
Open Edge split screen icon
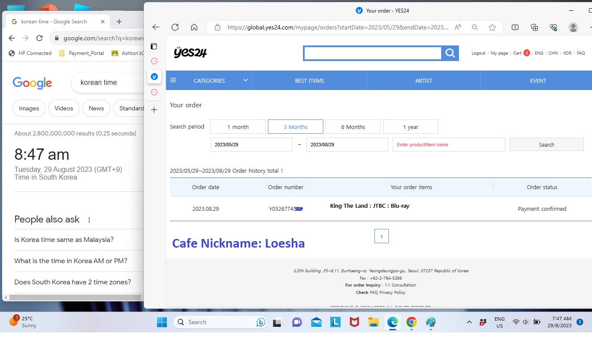point(515,27)
